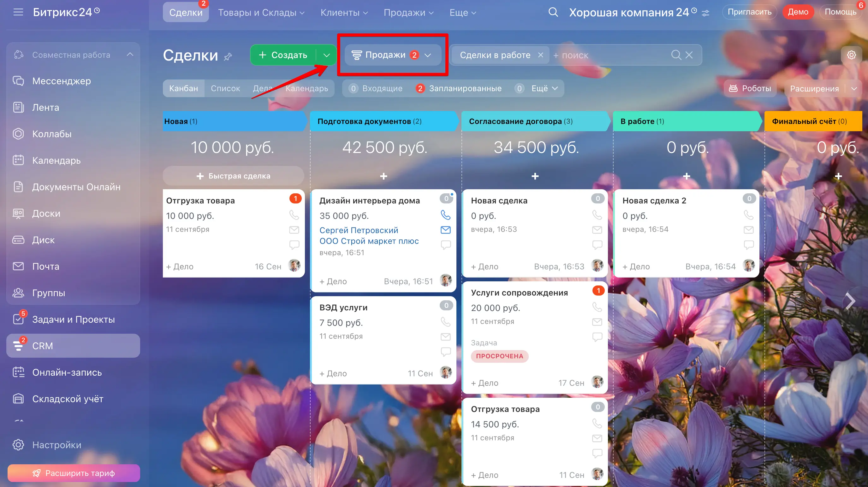
Task: Remove the Сделки в работе filter chip
Action: click(x=540, y=55)
